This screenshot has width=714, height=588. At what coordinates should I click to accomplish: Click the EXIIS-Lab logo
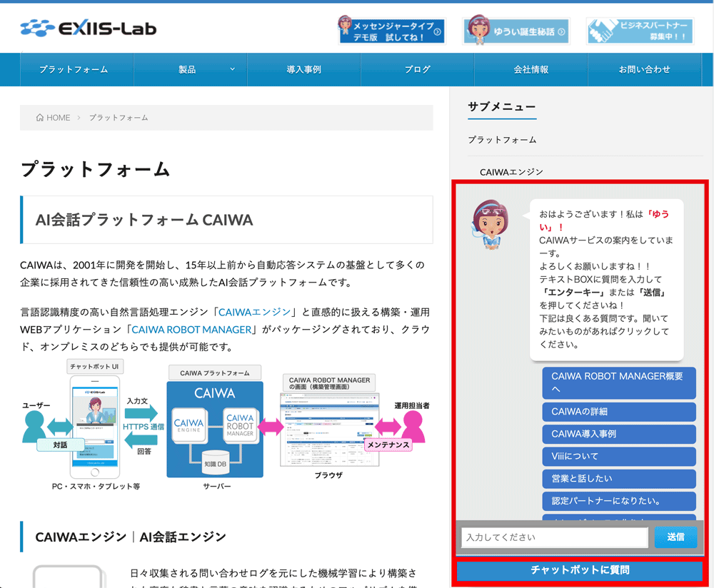point(89,29)
